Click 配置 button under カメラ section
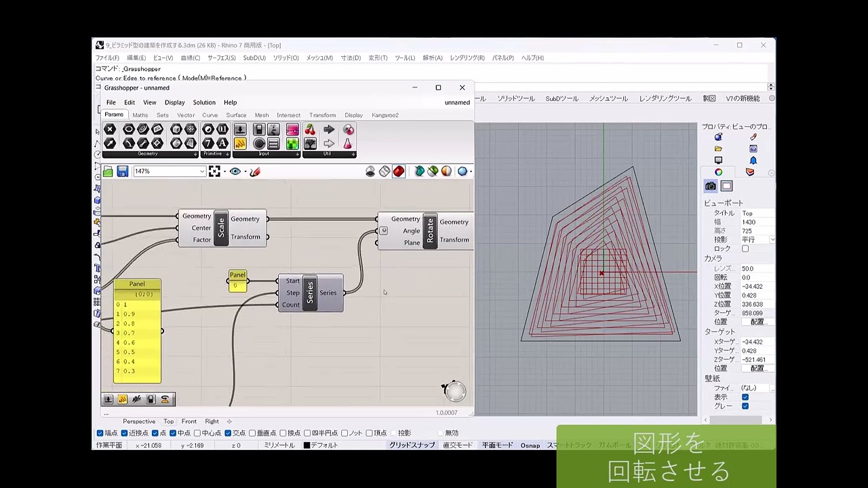 coord(757,322)
